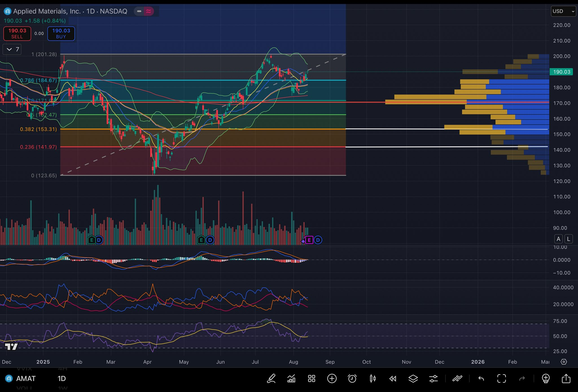This screenshot has width=578, height=392.
Task: Toggle log scale L button
Action: click(568, 239)
